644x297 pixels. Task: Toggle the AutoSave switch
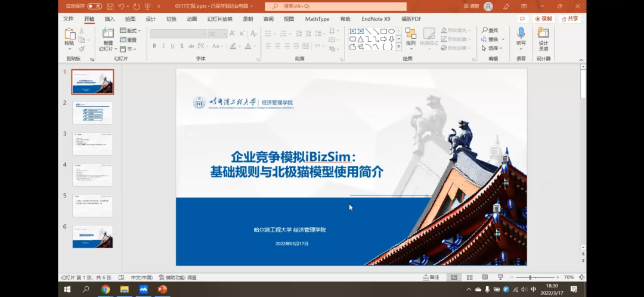[94, 6]
